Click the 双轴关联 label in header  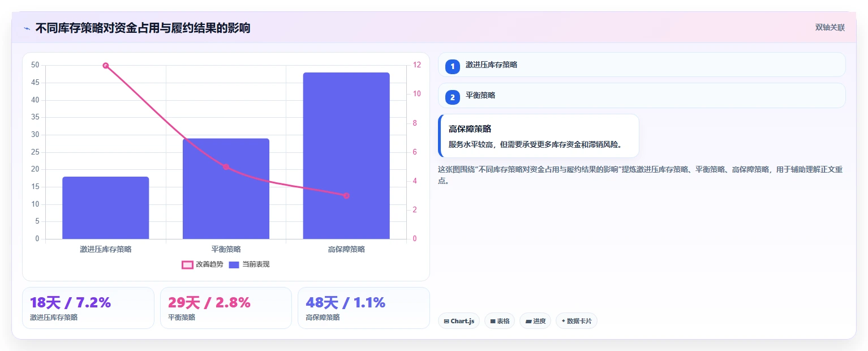[830, 28]
